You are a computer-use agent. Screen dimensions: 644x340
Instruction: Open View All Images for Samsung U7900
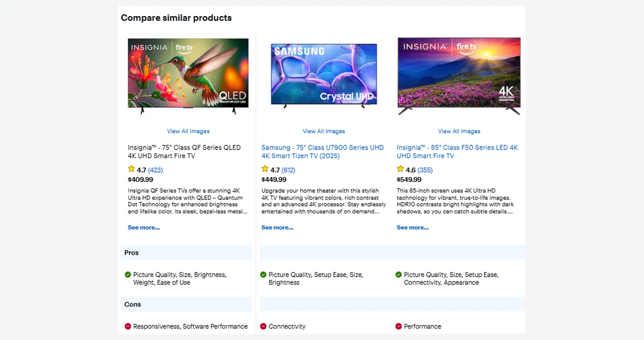[324, 131]
